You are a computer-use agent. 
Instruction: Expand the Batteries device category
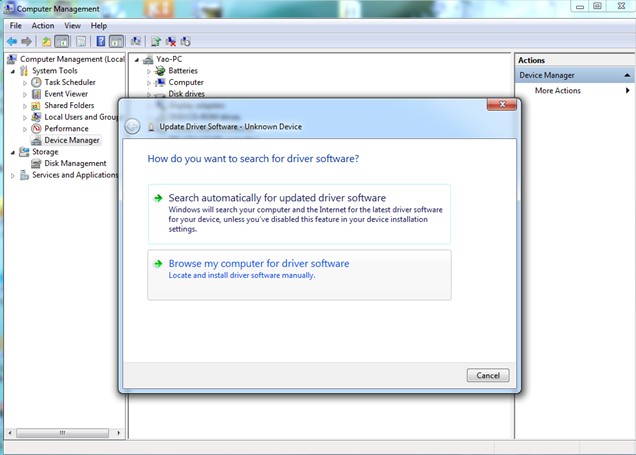tap(148, 71)
